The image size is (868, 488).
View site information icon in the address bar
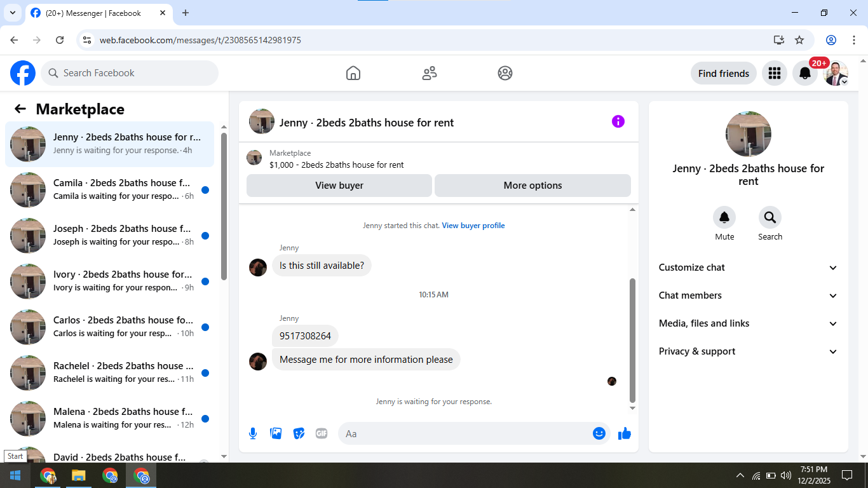tap(88, 40)
